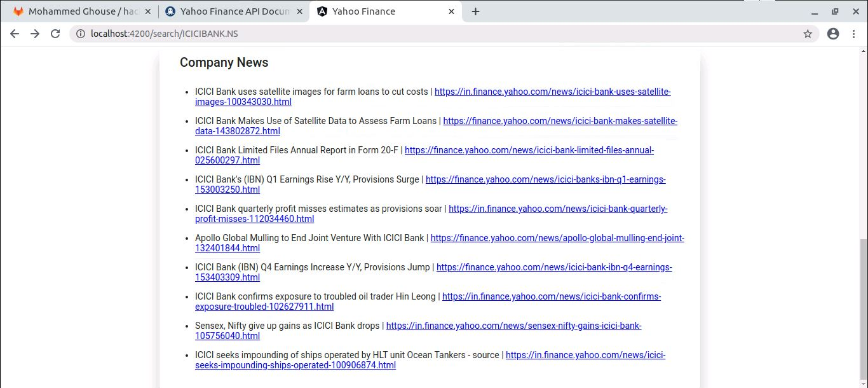
Task: Open Chrome's three-dot menu
Action: 854,34
